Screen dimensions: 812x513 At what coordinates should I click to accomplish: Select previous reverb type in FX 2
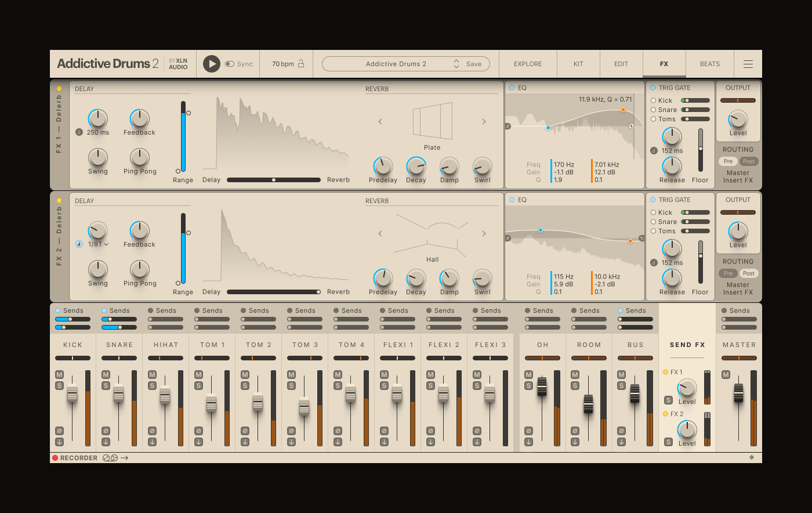[x=380, y=234]
